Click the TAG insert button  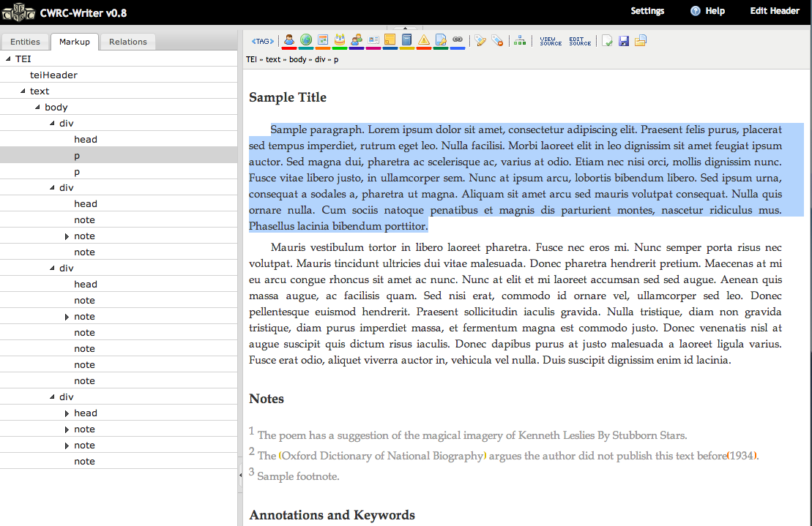pos(263,41)
